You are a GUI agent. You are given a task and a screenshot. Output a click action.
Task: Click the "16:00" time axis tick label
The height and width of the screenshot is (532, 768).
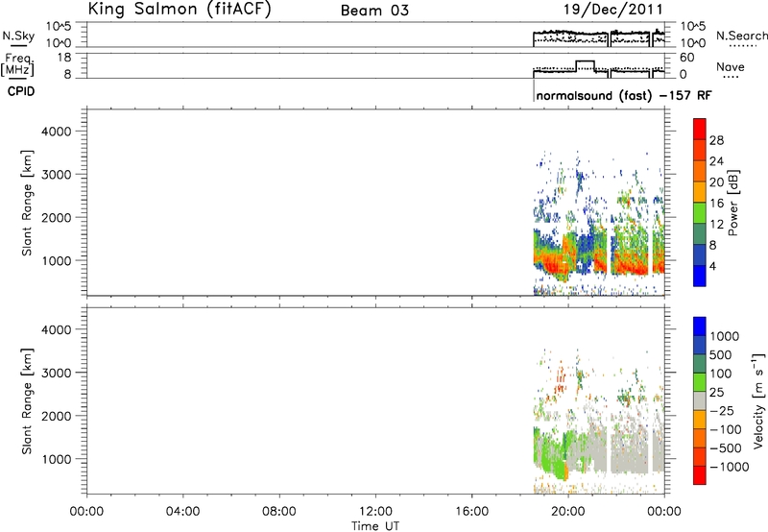tap(471, 512)
